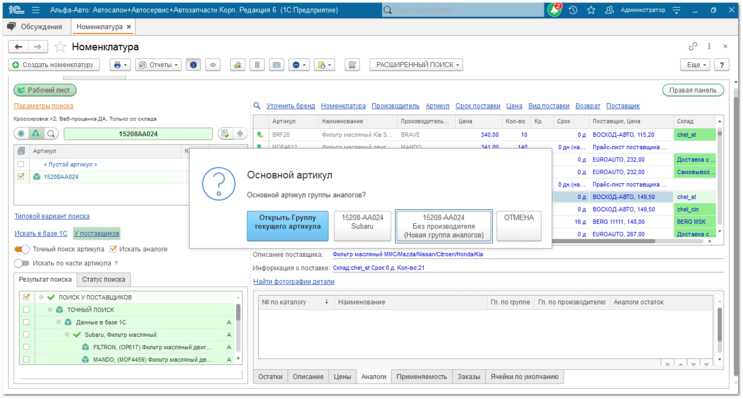Open the history clock icon in title bar
743x399 pixels.
[x=573, y=10]
